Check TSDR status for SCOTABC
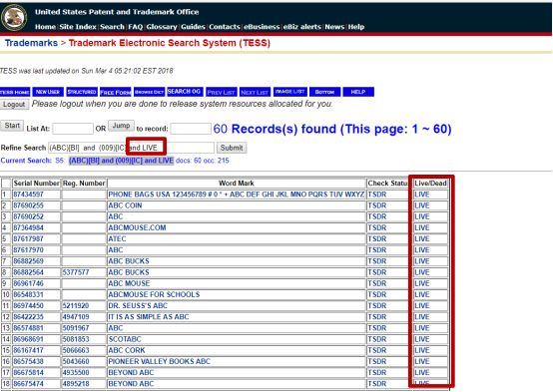 point(377,339)
